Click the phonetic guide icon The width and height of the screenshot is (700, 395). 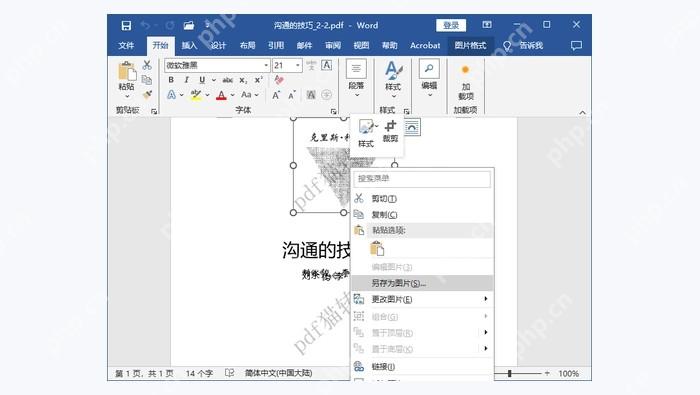click(x=311, y=65)
